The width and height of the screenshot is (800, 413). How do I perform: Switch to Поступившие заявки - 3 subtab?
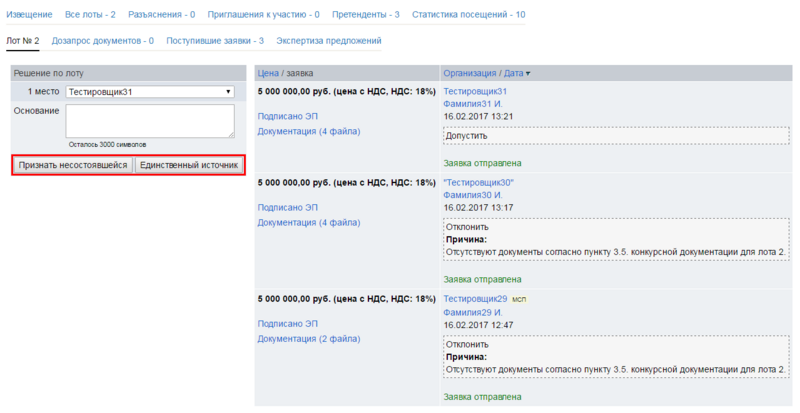coord(215,41)
